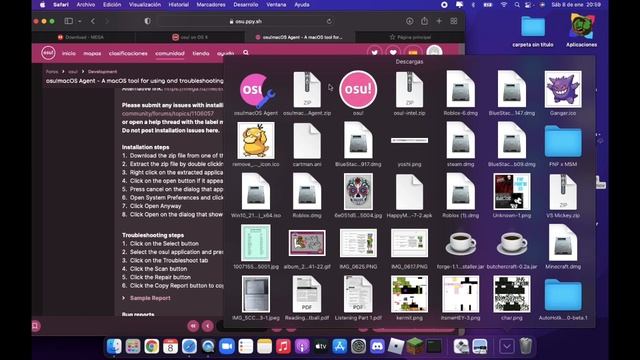
Task: Click the Twitter icon on osu header
Action: click(374, 53)
